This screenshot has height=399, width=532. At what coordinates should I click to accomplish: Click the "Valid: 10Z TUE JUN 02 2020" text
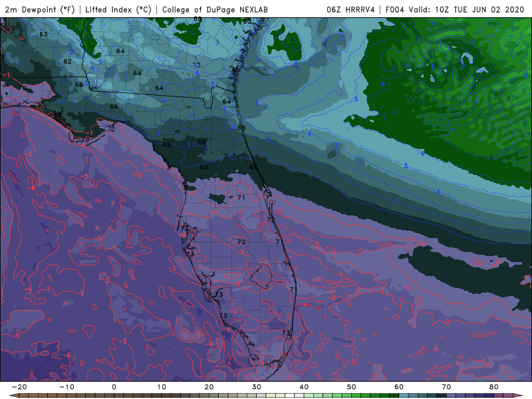(467, 9)
